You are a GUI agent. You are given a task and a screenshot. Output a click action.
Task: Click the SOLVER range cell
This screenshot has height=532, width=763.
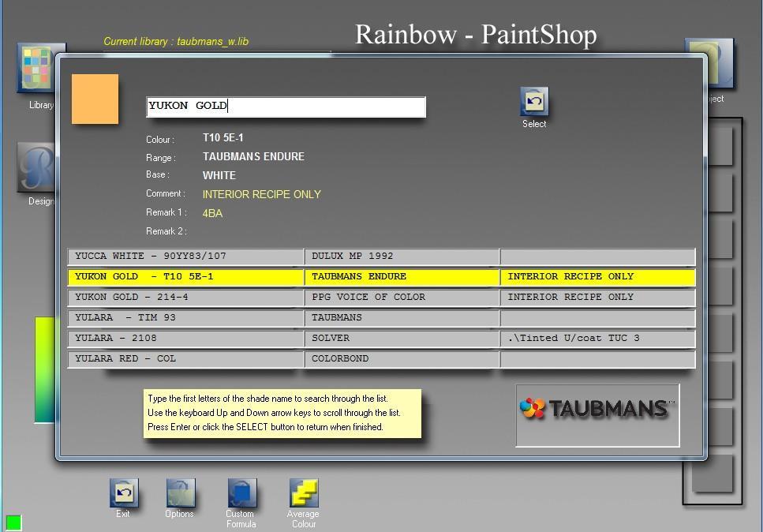(402, 338)
